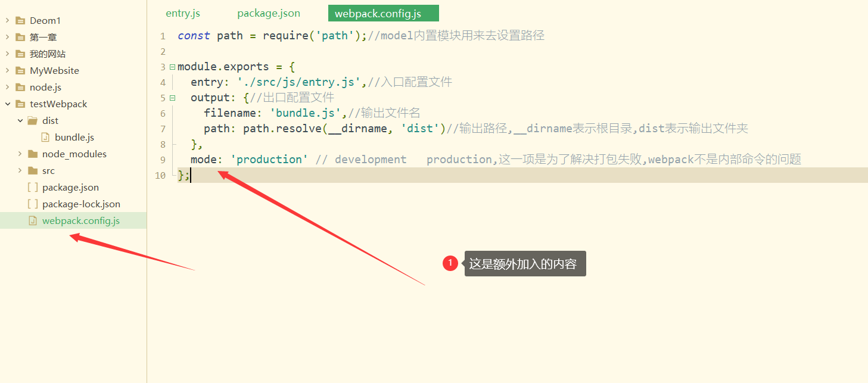
Task: Expand the src folder chevron
Action: (x=20, y=170)
